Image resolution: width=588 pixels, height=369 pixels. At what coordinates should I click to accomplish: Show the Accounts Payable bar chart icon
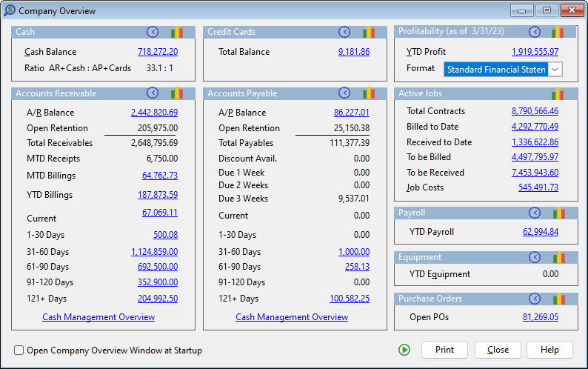click(x=369, y=93)
